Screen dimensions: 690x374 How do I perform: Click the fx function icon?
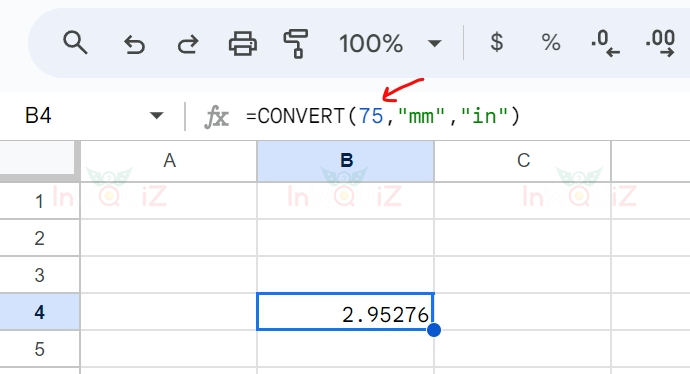217,117
